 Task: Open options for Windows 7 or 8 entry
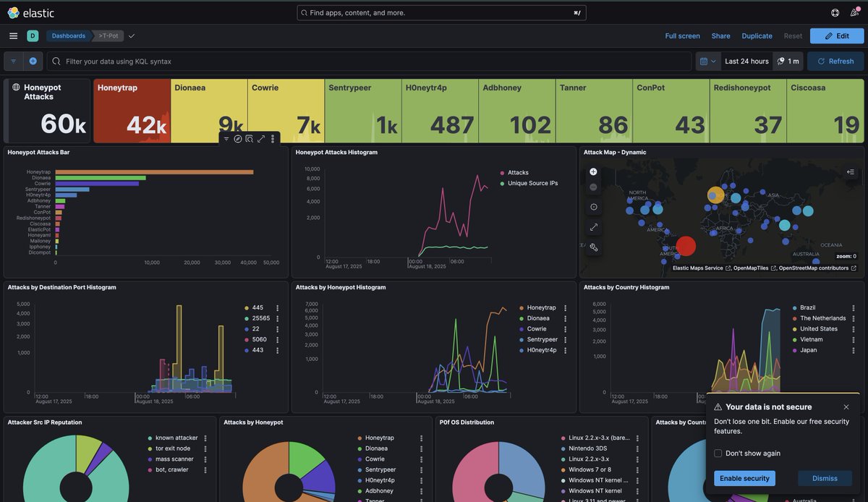637,469
